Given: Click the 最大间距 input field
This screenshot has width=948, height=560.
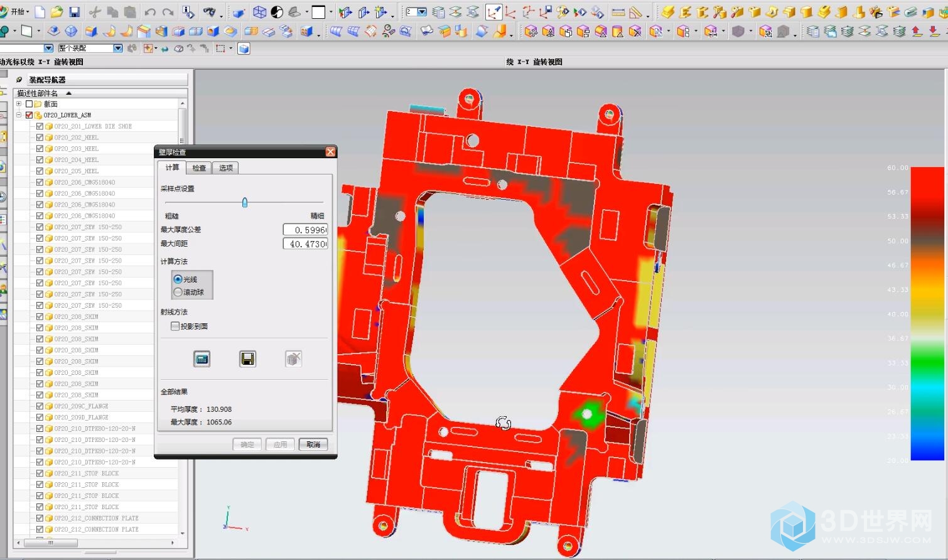Looking at the screenshot, I should pos(305,244).
